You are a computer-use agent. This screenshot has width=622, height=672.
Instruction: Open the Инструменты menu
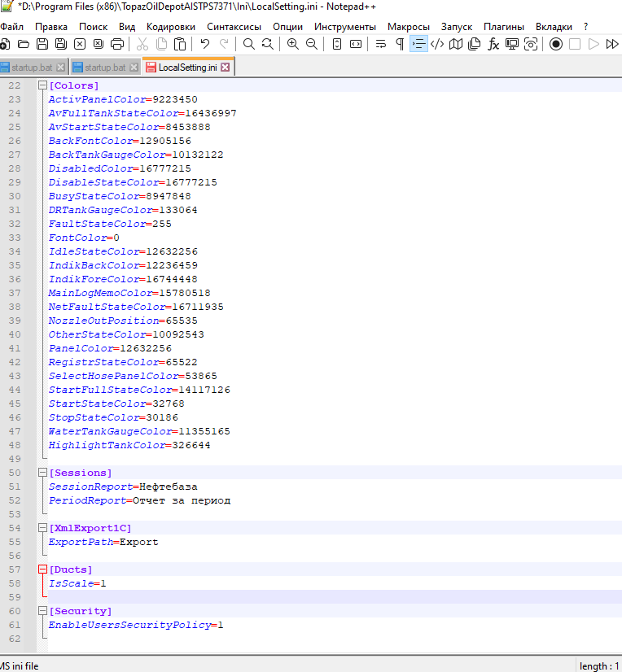pos(345,27)
